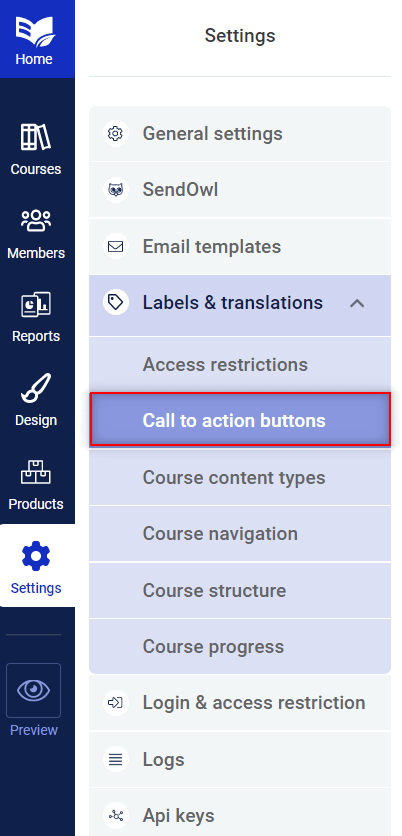Go to Courses in the sidebar
This screenshot has width=402, height=836.
36,150
